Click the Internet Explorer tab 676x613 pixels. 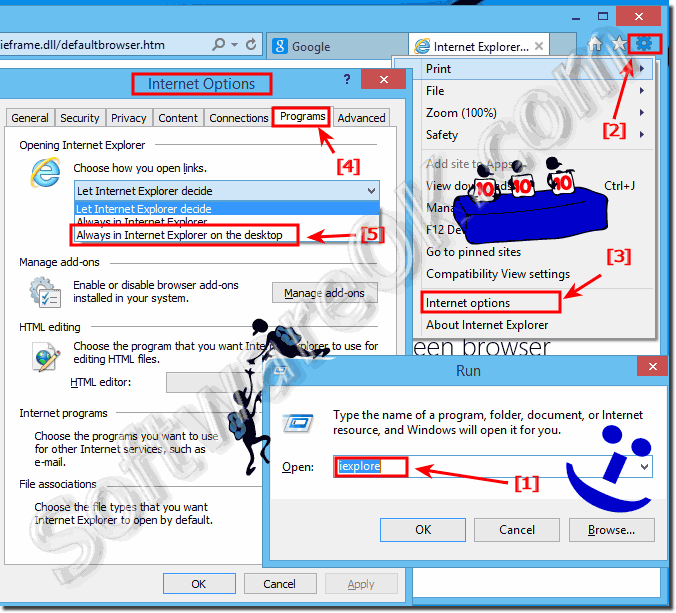pyautogui.click(x=479, y=46)
